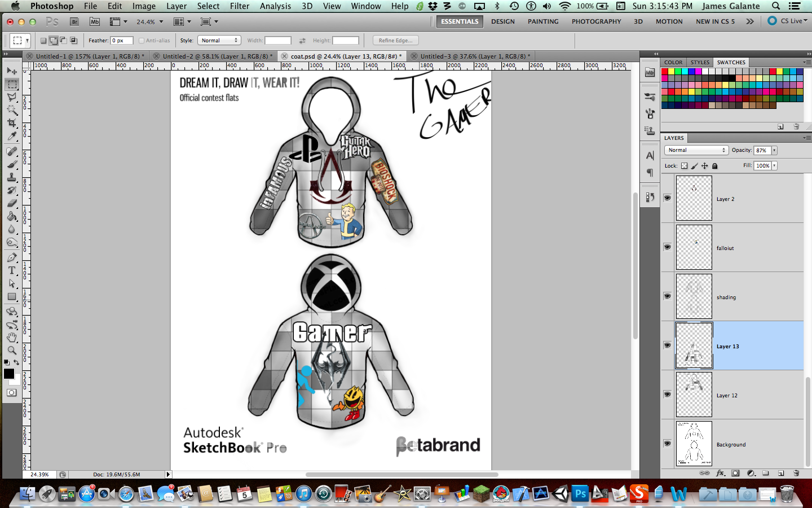Switch to the Design workspace

503,21
